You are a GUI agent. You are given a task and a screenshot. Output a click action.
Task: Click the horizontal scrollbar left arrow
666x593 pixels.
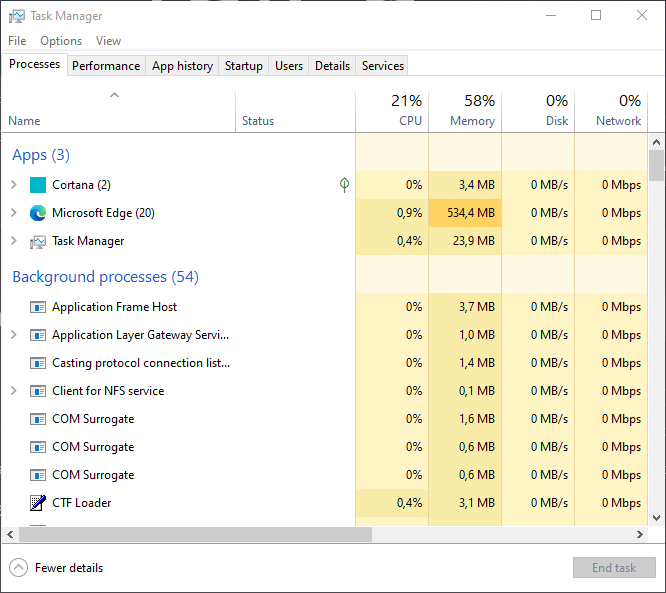click(11, 534)
